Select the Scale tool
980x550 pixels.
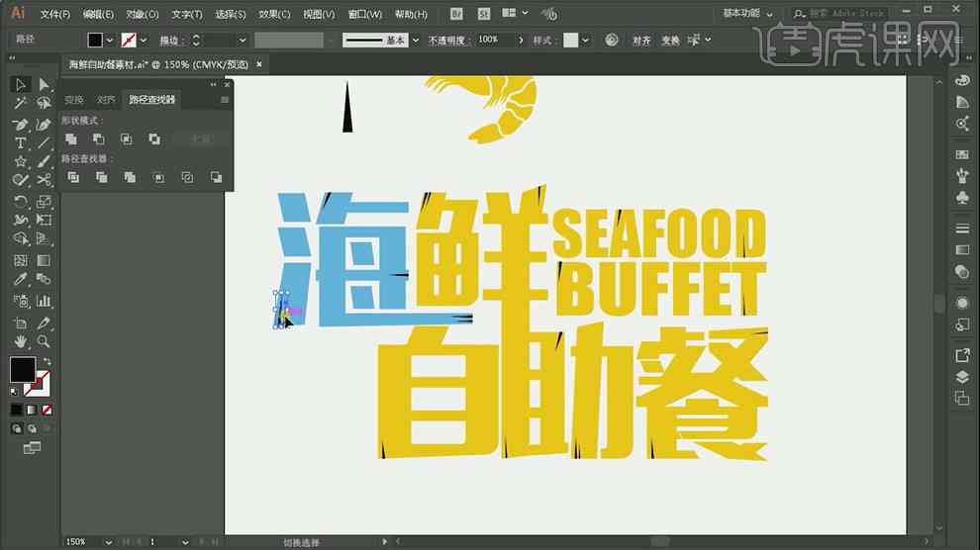tap(44, 201)
